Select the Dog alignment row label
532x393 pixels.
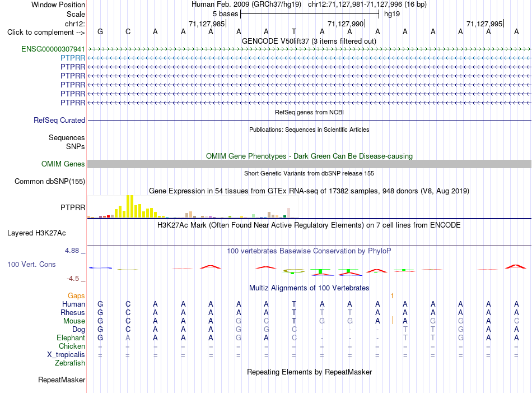pyautogui.click(x=78, y=330)
